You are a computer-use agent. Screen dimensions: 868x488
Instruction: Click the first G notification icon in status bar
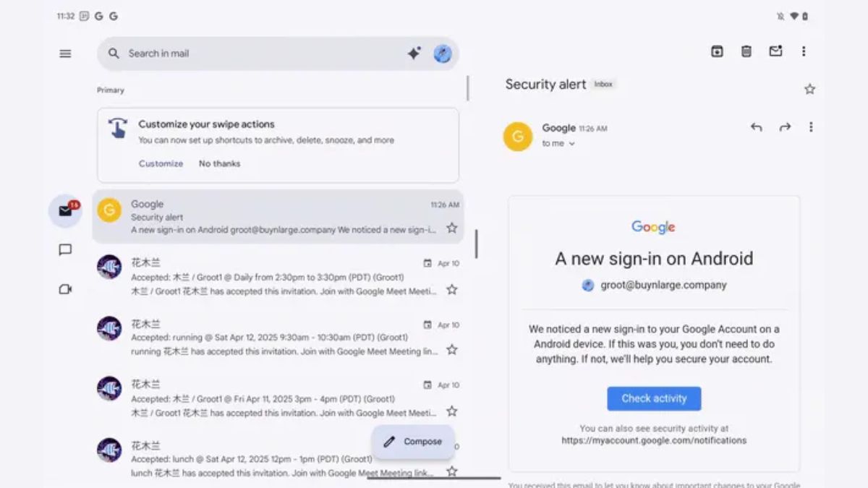pos(99,16)
